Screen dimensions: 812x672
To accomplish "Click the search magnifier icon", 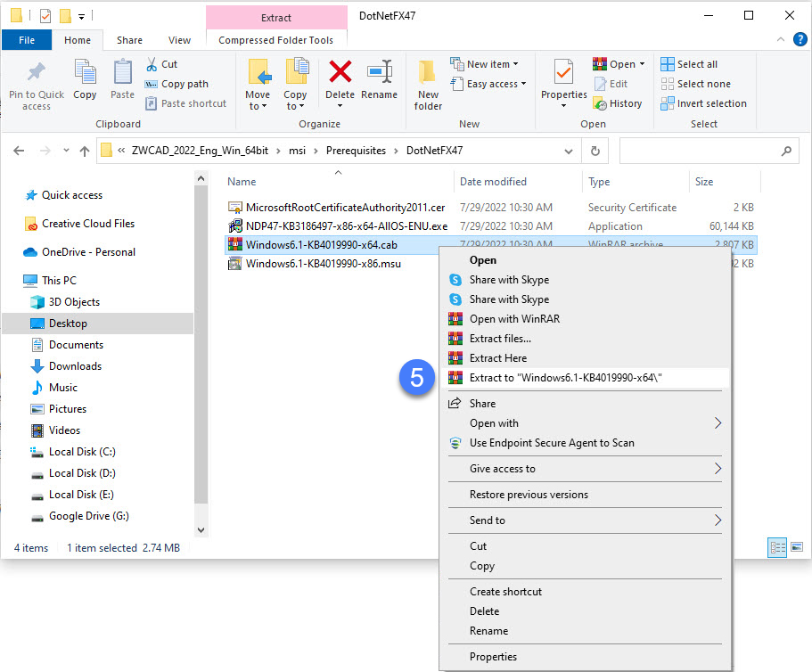I will (x=787, y=151).
